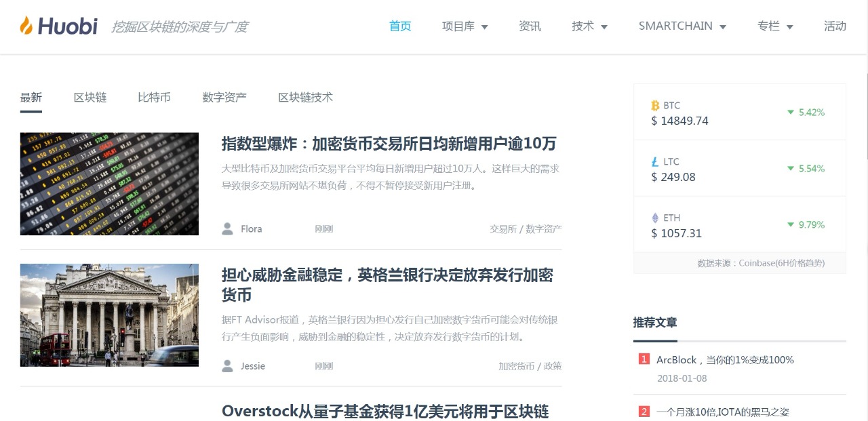Click the Bank of England building thumbnail
This screenshot has width=868, height=421.
(109, 315)
